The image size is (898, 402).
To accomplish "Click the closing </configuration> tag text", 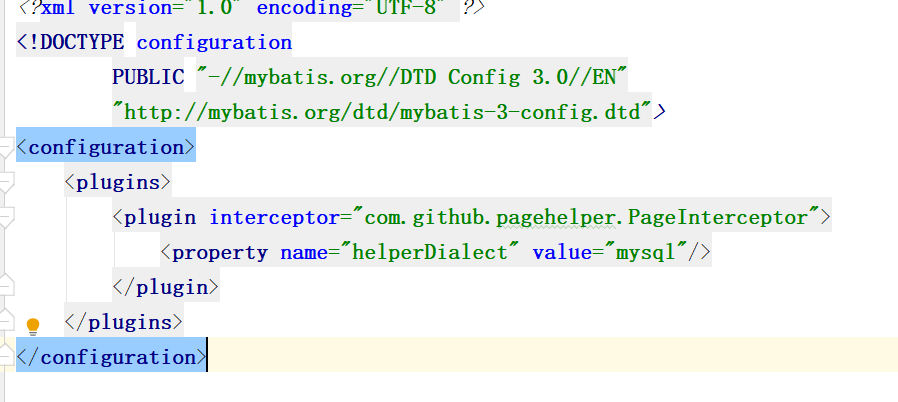I will pyautogui.click(x=112, y=357).
